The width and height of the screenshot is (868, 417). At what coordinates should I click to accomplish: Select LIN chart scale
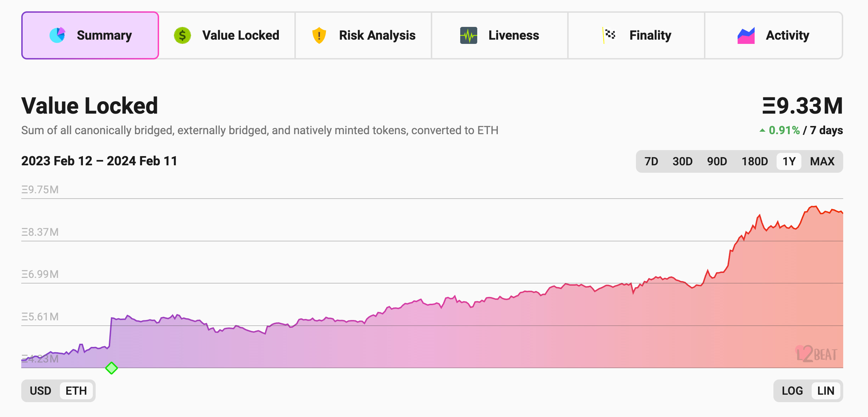tap(825, 391)
